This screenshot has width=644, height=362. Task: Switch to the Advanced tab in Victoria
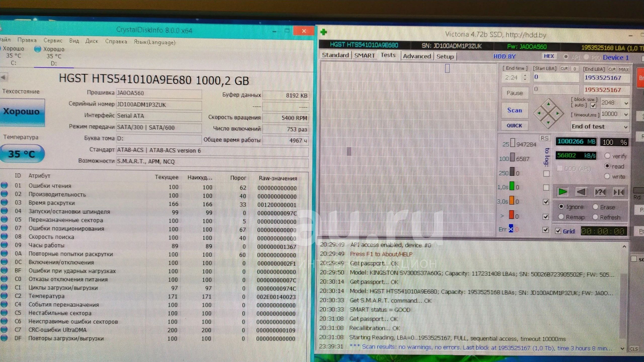(417, 56)
